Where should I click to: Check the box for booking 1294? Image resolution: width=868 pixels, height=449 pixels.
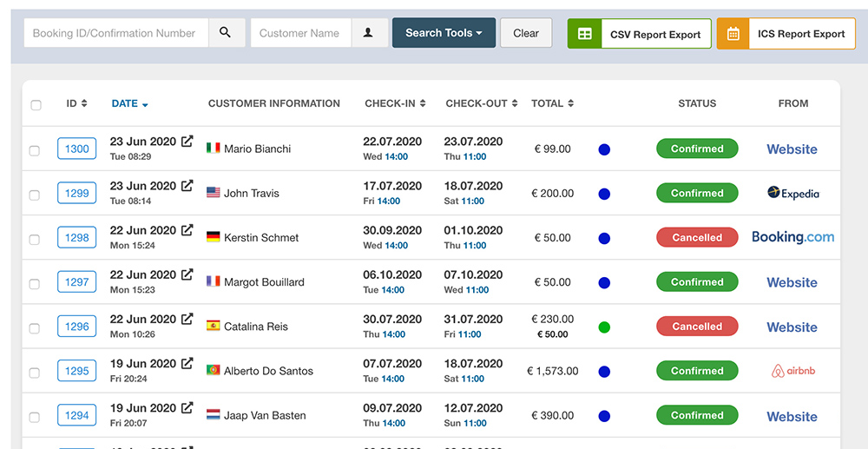coord(35,417)
